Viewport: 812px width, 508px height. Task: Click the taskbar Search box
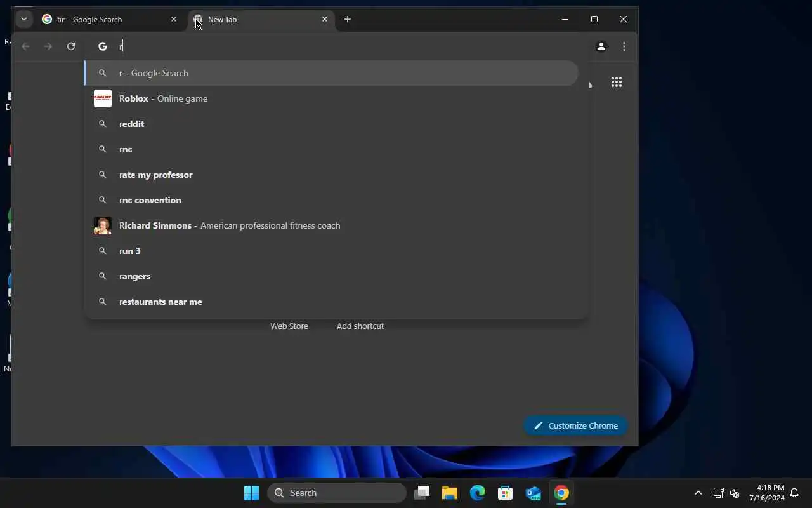tap(337, 493)
